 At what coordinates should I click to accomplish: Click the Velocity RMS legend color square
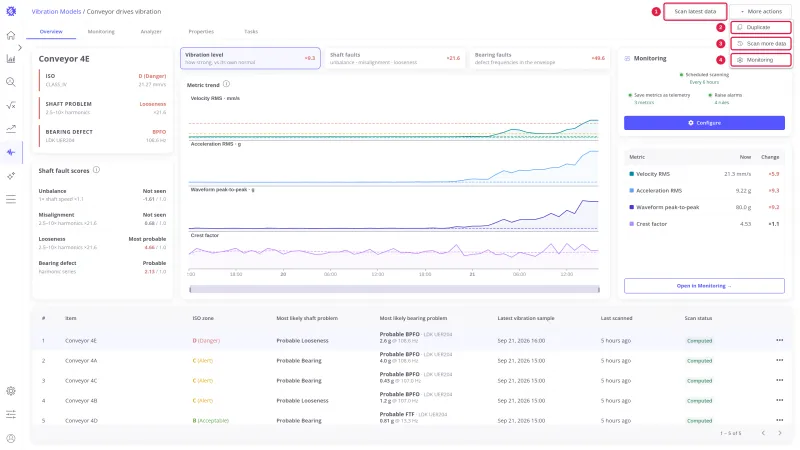(632, 174)
